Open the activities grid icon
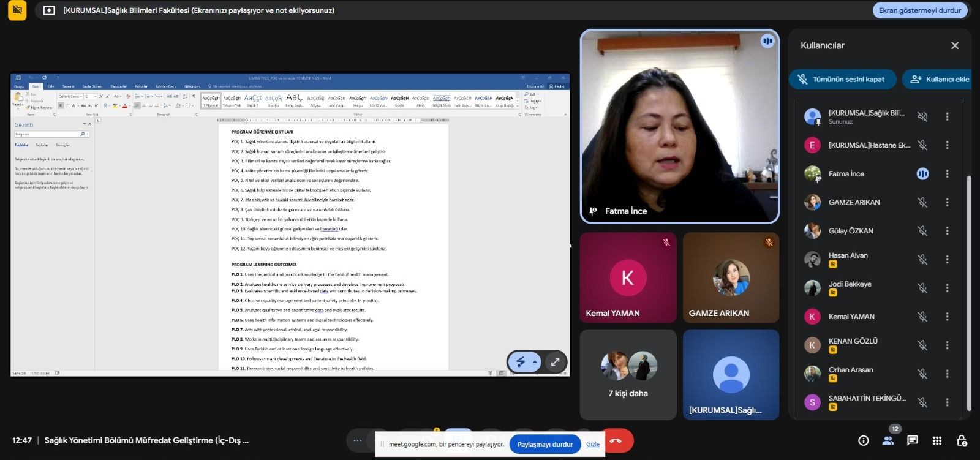980x460 pixels. 937,440
